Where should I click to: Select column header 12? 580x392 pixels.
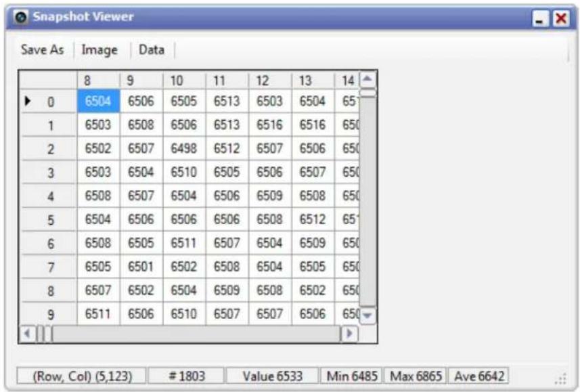(x=271, y=81)
